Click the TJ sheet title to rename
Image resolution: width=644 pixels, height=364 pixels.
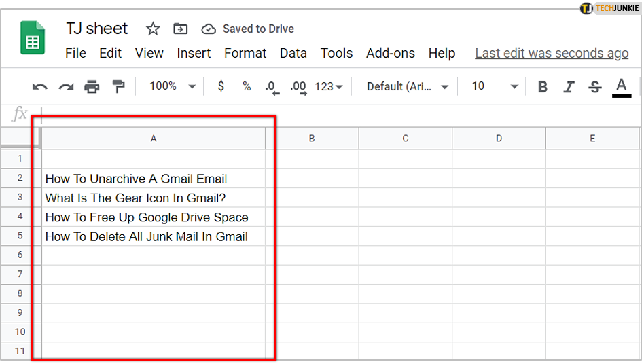coord(97,29)
